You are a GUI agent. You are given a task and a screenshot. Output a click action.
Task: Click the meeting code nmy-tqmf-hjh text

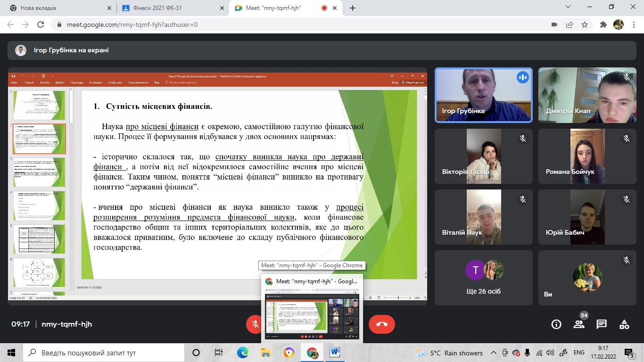67,324
